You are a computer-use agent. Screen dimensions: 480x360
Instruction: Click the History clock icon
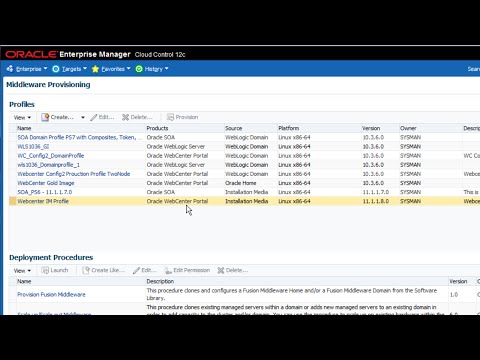pyautogui.click(x=139, y=69)
